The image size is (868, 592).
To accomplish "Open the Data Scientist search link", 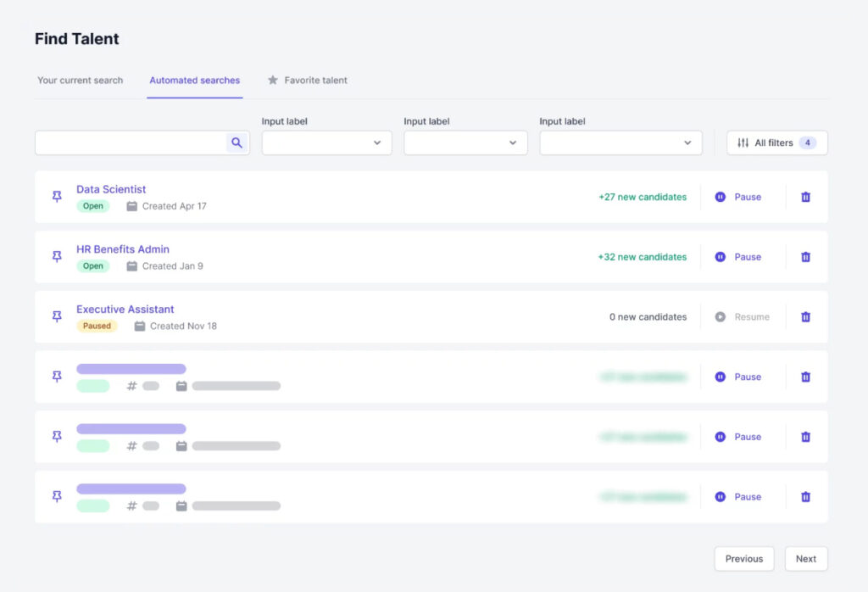I will (111, 189).
